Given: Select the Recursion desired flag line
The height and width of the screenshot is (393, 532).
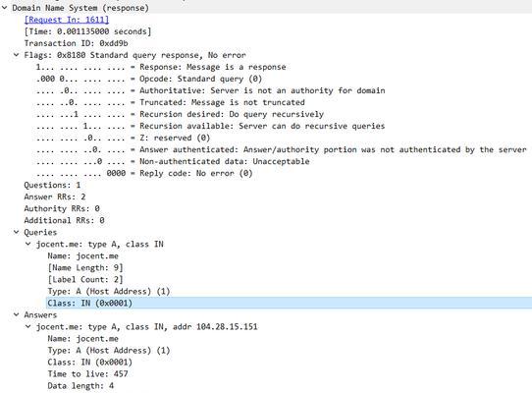Looking at the screenshot, I should pyautogui.click(x=180, y=114).
